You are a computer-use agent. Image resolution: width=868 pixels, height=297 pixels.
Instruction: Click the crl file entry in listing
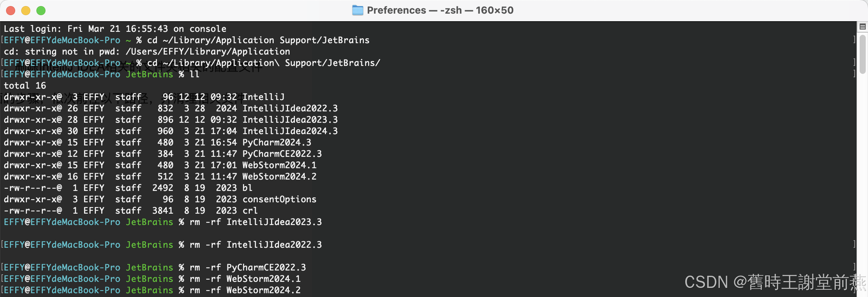click(250, 211)
